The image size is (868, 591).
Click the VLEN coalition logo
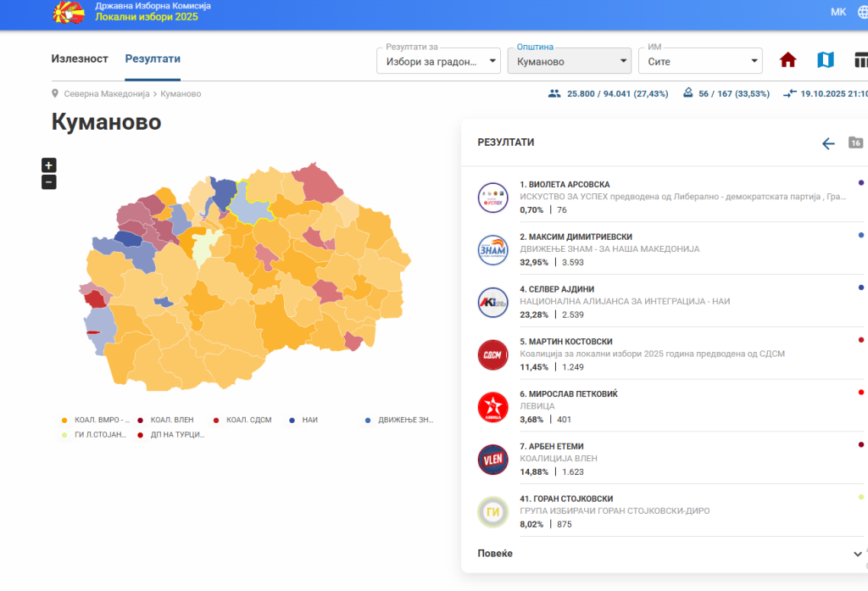click(492, 460)
